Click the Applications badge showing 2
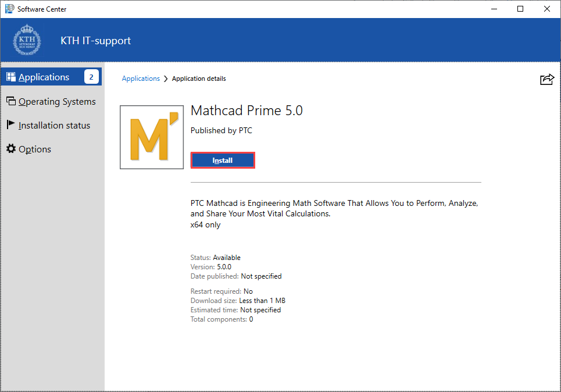 pos(91,77)
